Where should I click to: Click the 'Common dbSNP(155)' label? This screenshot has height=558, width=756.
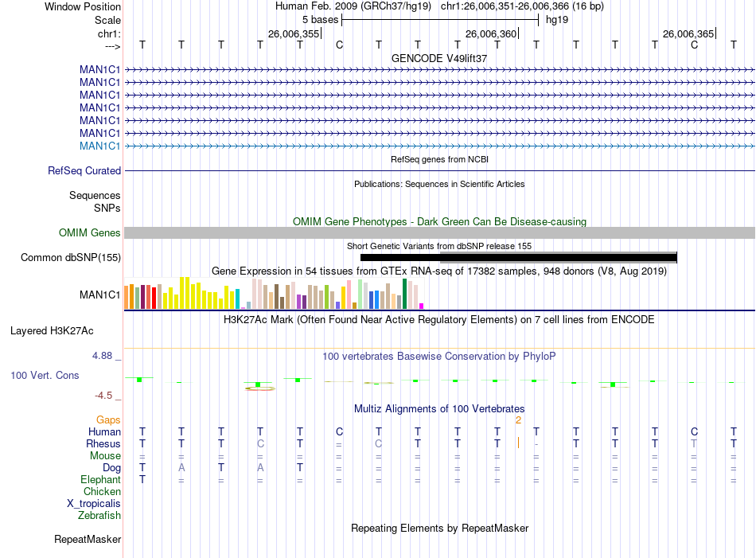(x=70, y=258)
